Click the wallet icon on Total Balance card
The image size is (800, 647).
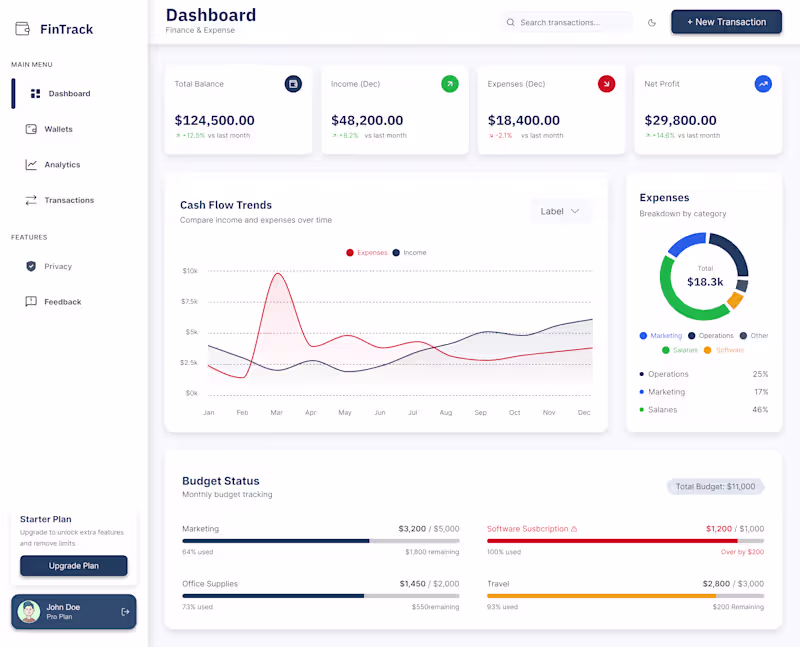click(292, 84)
